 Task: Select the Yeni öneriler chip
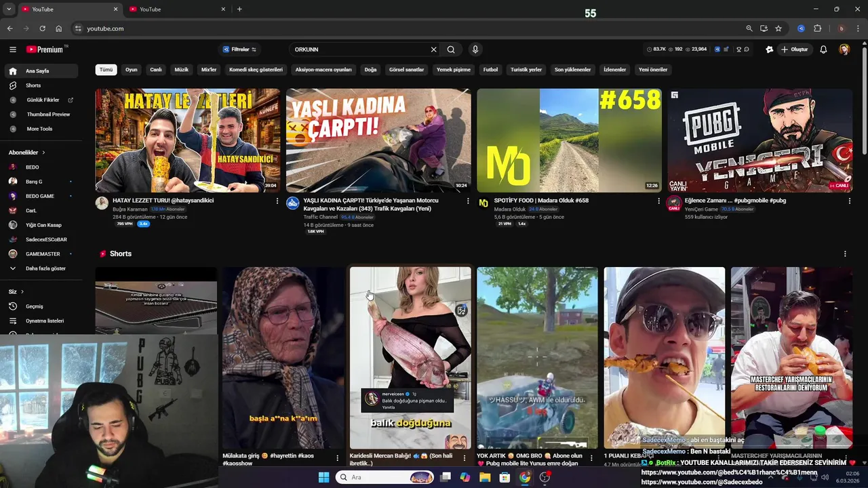tap(653, 70)
